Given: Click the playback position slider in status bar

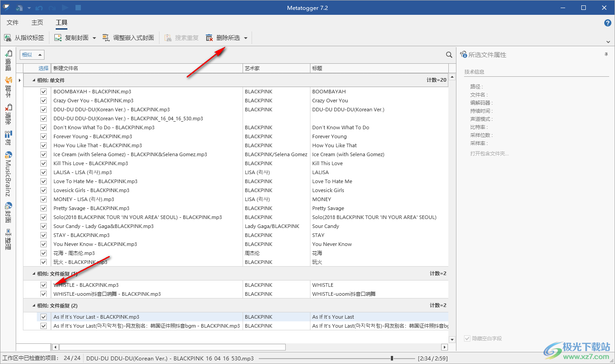Looking at the screenshot, I should (392, 358).
